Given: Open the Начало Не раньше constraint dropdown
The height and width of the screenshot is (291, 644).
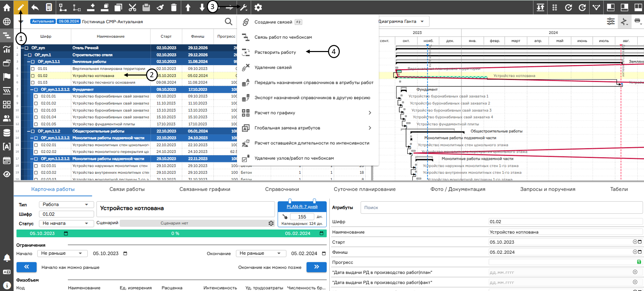Looking at the screenshot, I should pos(62,253).
